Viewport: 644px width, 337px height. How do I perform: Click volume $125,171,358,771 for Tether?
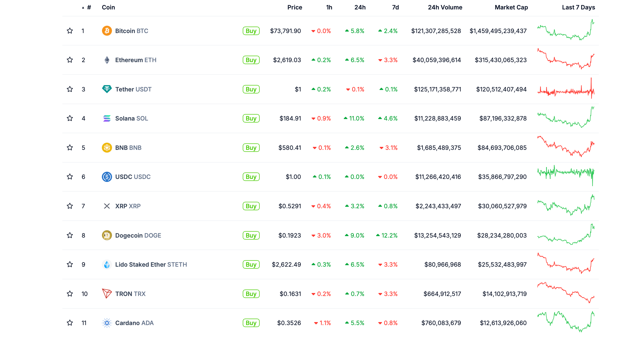coord(438,89)
